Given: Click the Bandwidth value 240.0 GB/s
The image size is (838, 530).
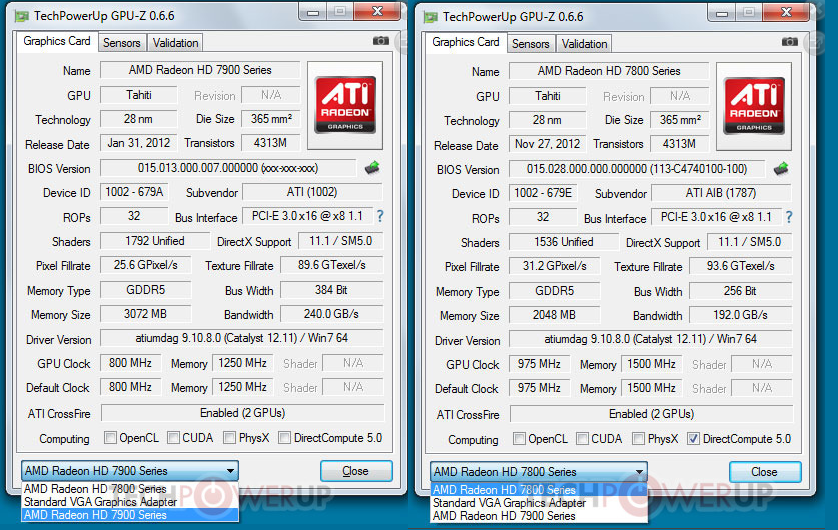Looking at the screenshot, I should [331, 314].
